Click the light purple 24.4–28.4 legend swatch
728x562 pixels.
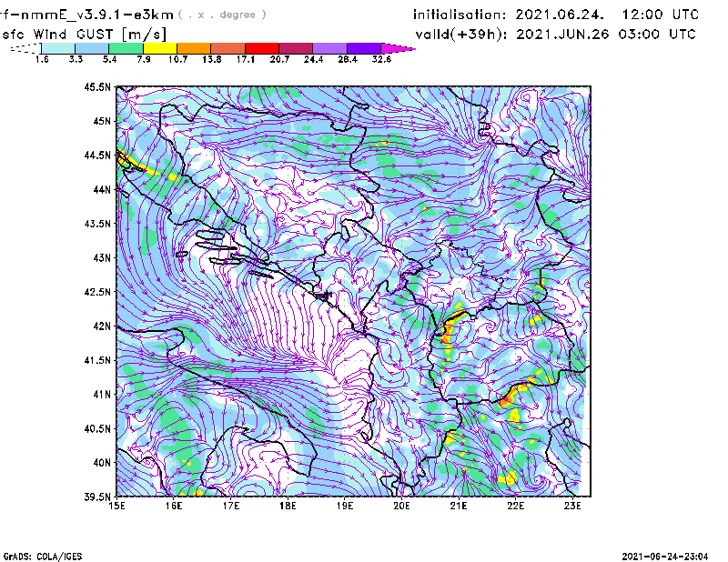pos(329,48)
